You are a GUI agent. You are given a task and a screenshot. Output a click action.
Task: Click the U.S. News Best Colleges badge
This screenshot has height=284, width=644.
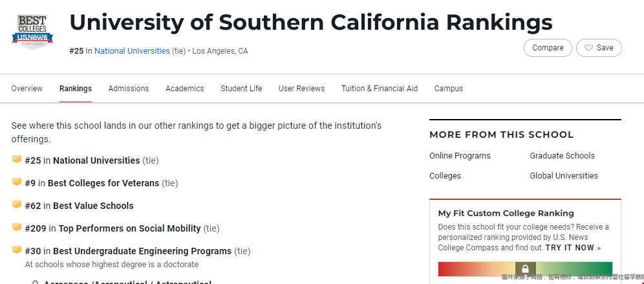point(32,32)
